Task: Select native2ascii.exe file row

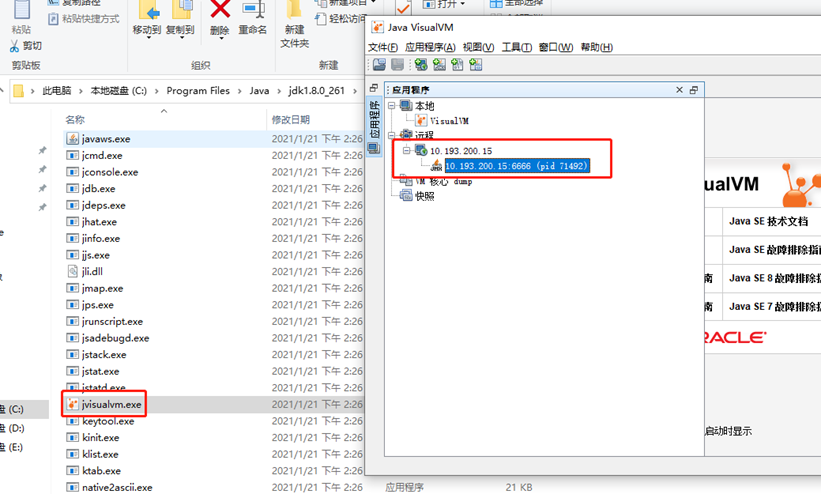Action: click(215, 487)
